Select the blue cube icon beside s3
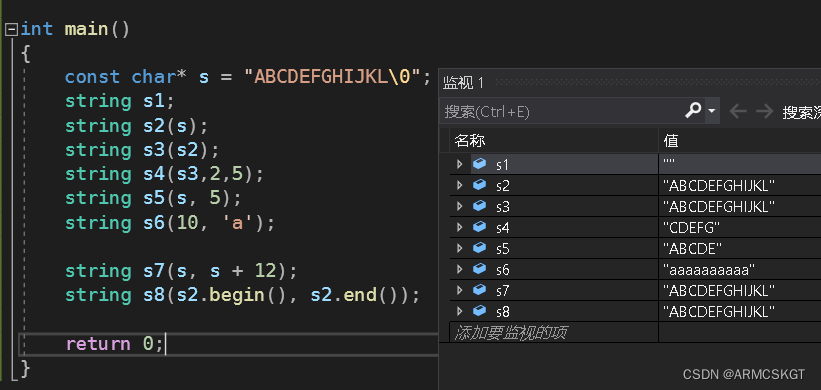Viewport: 821px width, 390px height. pos(479,206)
